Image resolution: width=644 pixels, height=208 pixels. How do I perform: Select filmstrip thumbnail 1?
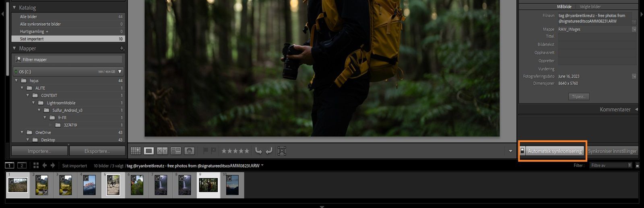click(x=18, y=185)
